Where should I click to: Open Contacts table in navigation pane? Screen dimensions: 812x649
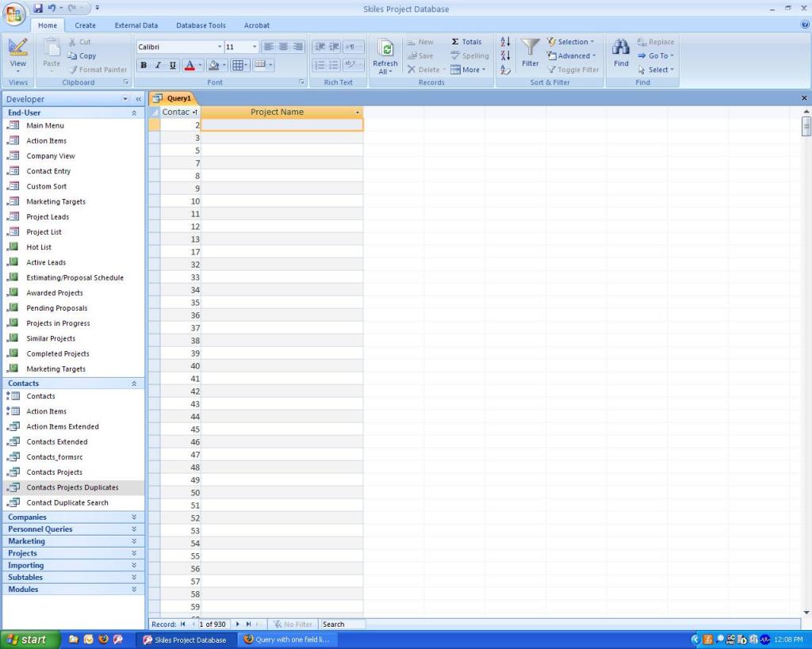point(41,396)
